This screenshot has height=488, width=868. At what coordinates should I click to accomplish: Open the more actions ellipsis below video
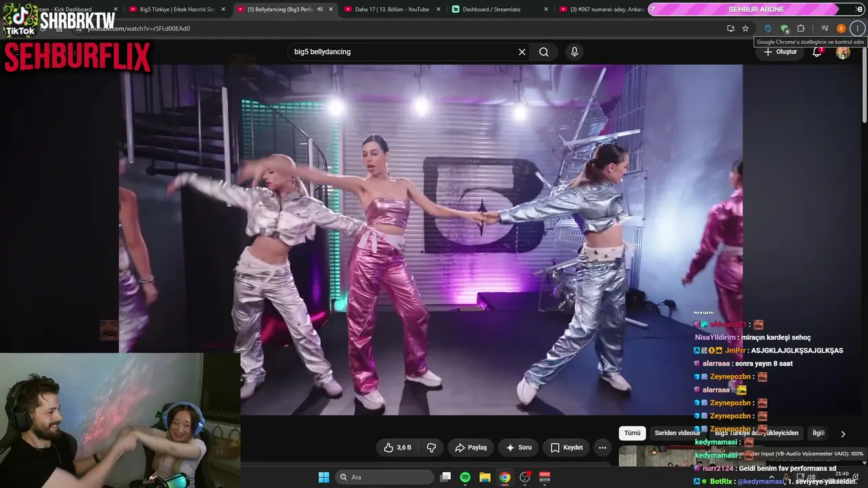tap(602, 447)
